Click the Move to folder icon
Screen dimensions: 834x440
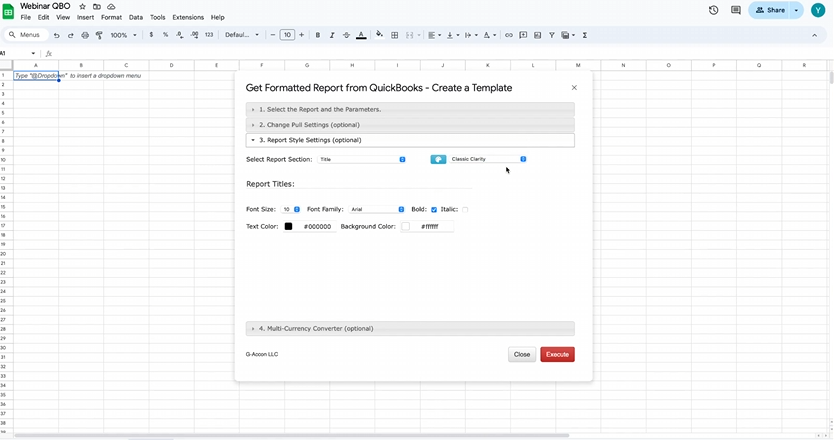(x=96, y=6)
